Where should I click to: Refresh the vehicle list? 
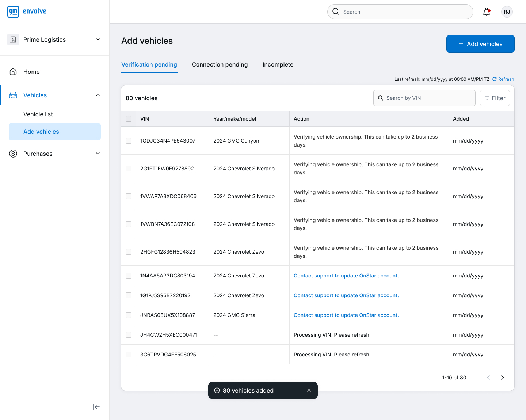click(x=503, y=79)
